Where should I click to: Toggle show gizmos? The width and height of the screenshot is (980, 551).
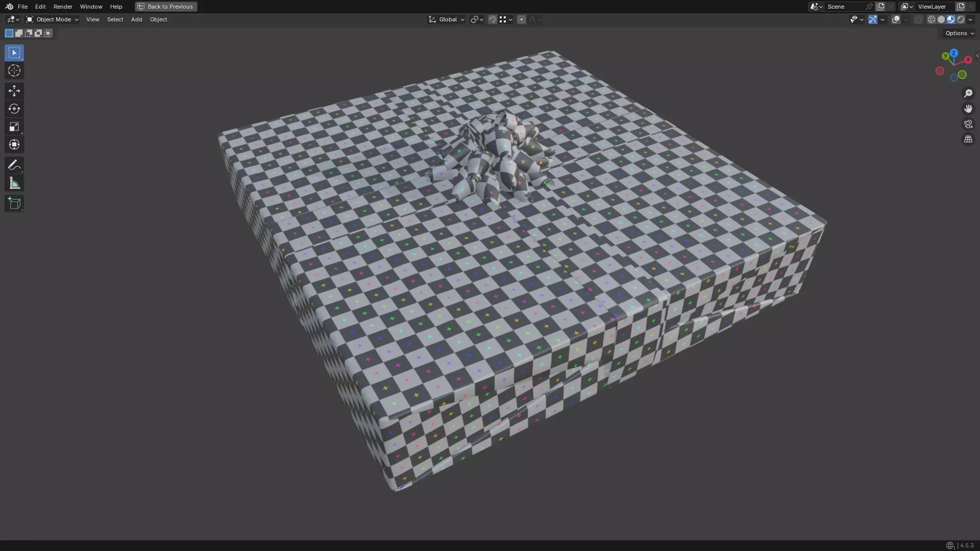(873, 19)
